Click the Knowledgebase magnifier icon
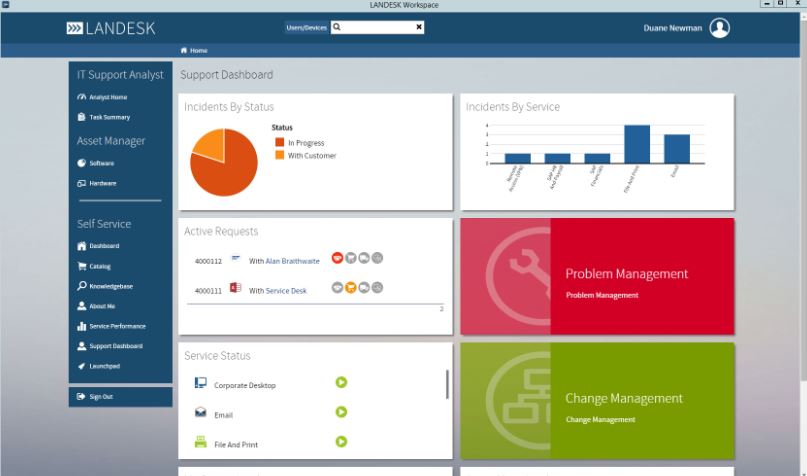Screen dimensions: 807x476 click(x=81, y=286)
